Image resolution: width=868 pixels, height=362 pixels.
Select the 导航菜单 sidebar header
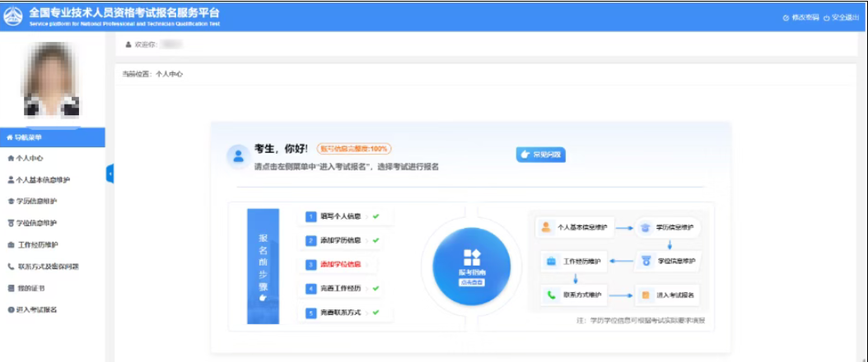tap(53, 137)
